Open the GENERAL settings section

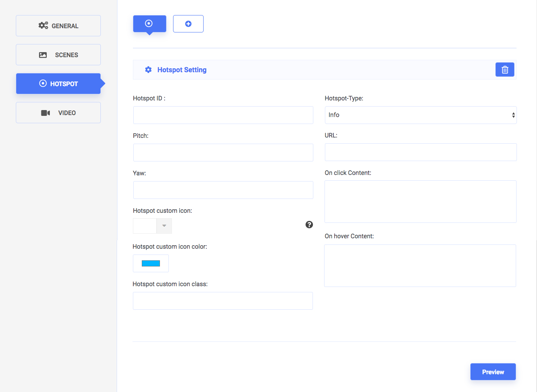pyautogui.click(x=58, y=25)
